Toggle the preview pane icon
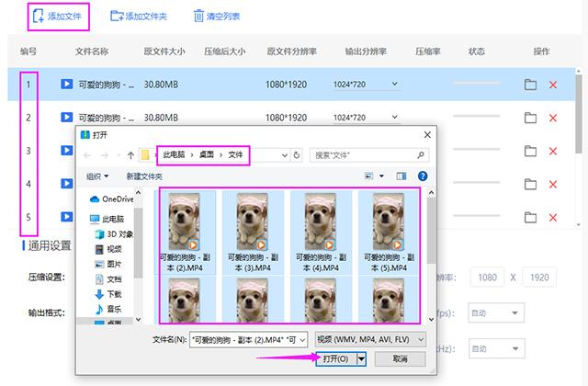This screenshot has height=386, width=588. [x=401, y=176]
